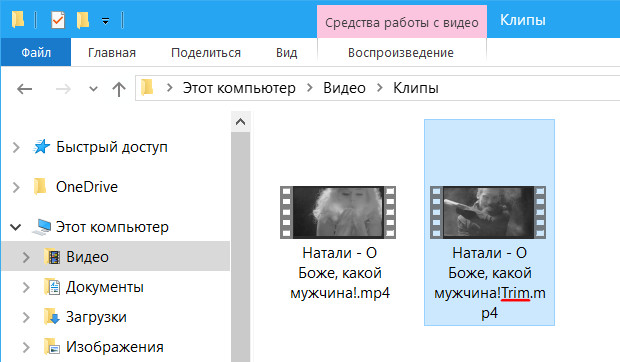Viewport: 620px width, 362px height.
Task: Click the Этот компьютер monitor icon
Action: click(x=42, y=227)
